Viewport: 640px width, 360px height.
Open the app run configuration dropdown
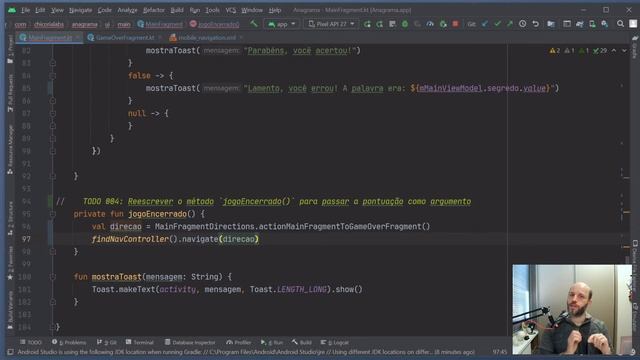(x=282, y=24)
